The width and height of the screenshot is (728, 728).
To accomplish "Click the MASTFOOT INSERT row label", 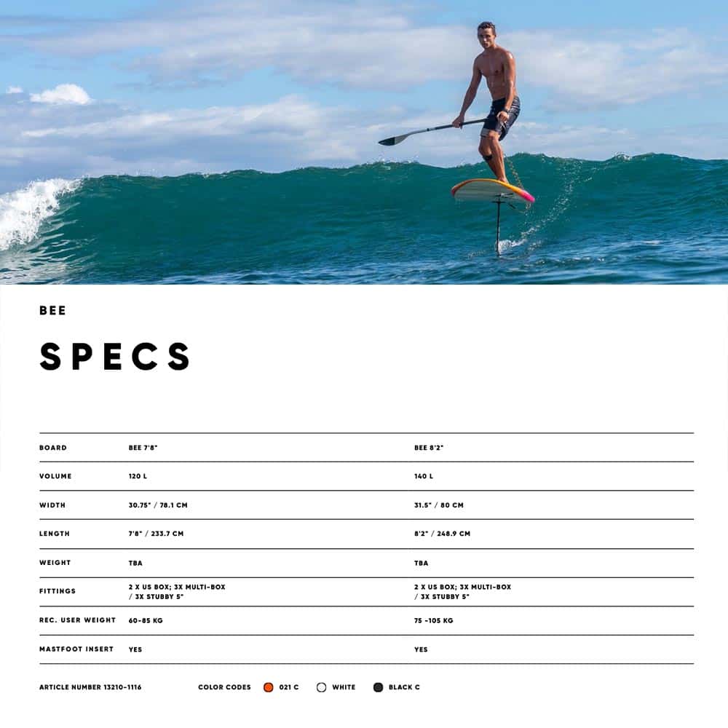I will (76, 649).
